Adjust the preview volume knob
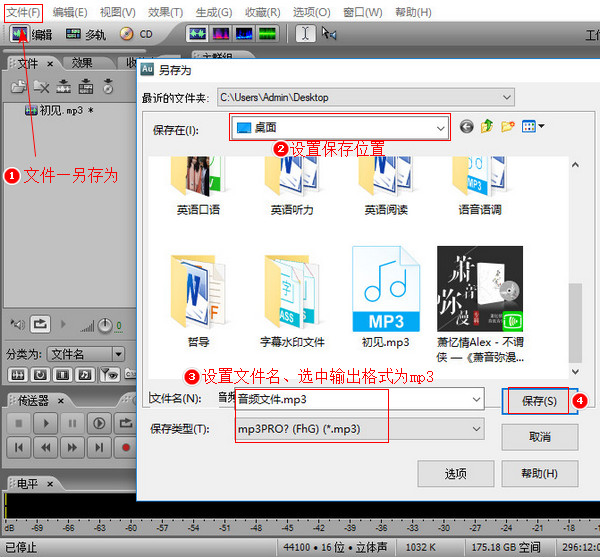600x557 pixels. [104, 325]
